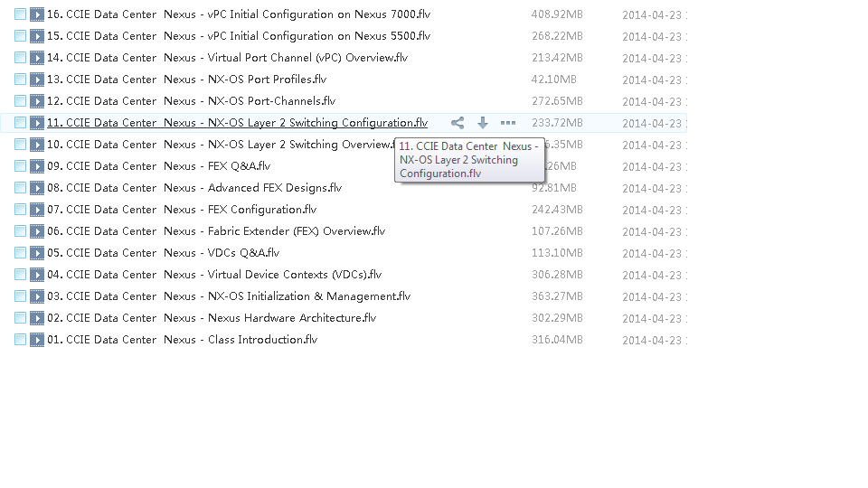Open file 03. NX-OS Initialization & Management.flv

229,296
